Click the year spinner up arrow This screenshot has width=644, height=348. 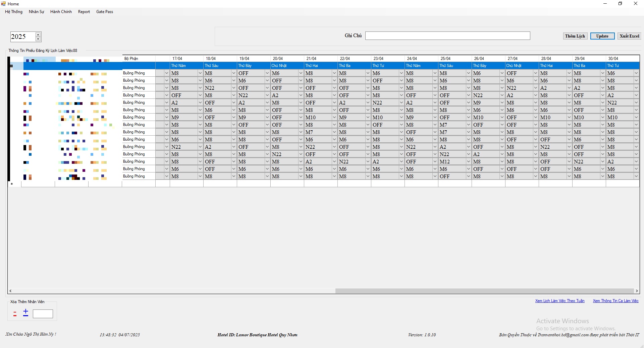(38, 34)
